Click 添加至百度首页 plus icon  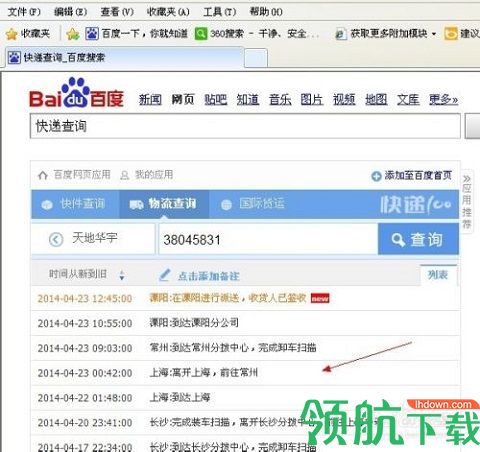(x=376, y=176)
